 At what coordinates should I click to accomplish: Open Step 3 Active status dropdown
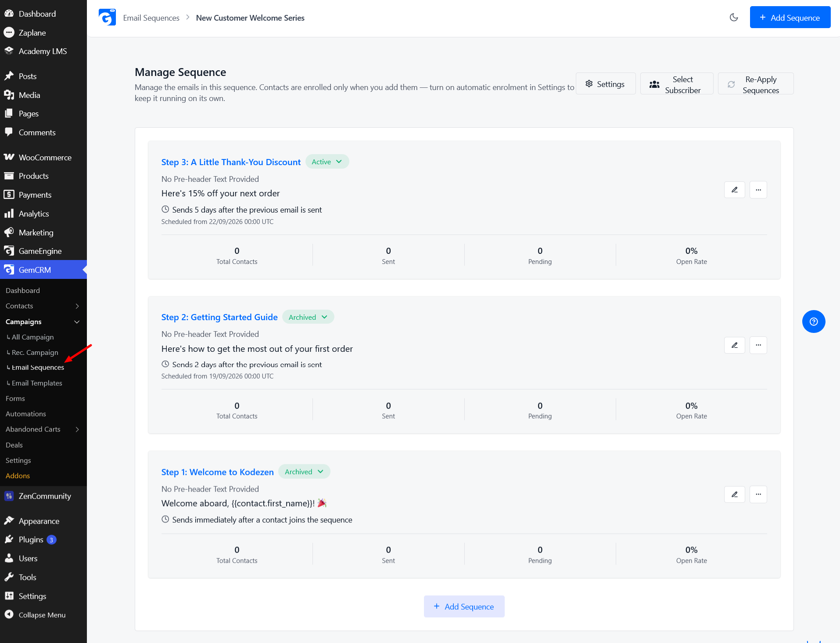pyautogui.click(x=327, y=162)
